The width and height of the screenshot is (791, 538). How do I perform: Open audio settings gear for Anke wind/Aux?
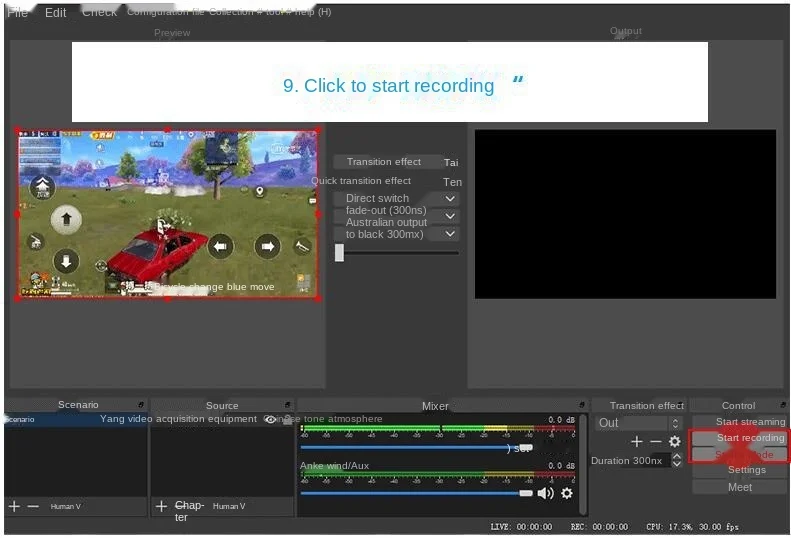pos(567,493)
